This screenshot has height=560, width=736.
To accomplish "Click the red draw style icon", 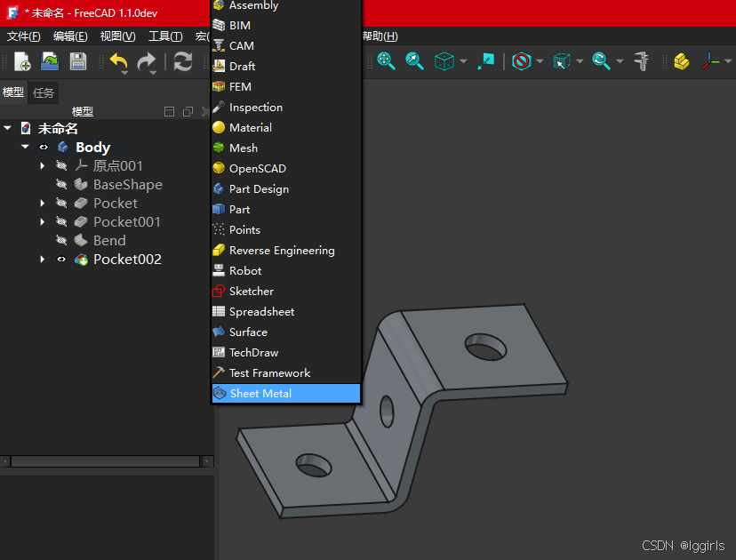I will click(x=521, y=61).
